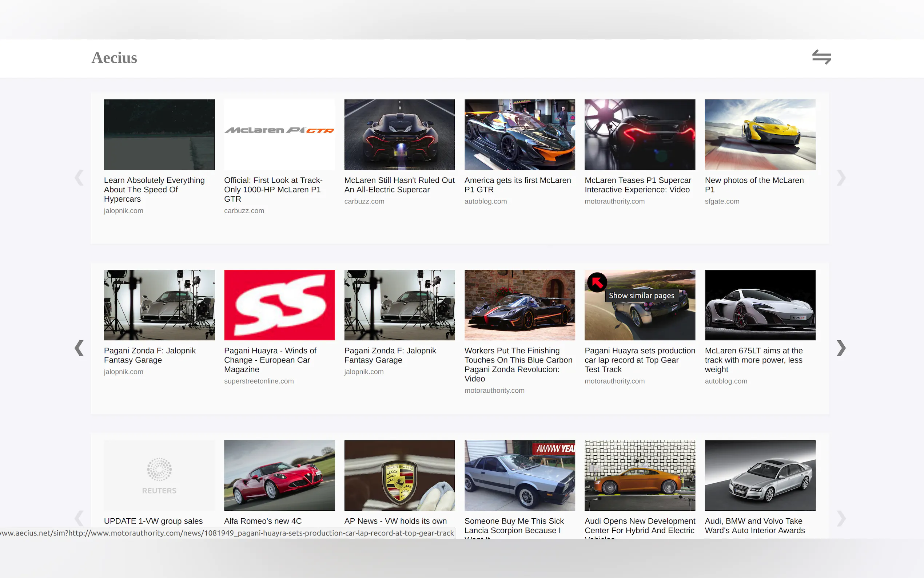
Task: Open 'New photos of the McLaren P1' article
Action: (754, 185)
